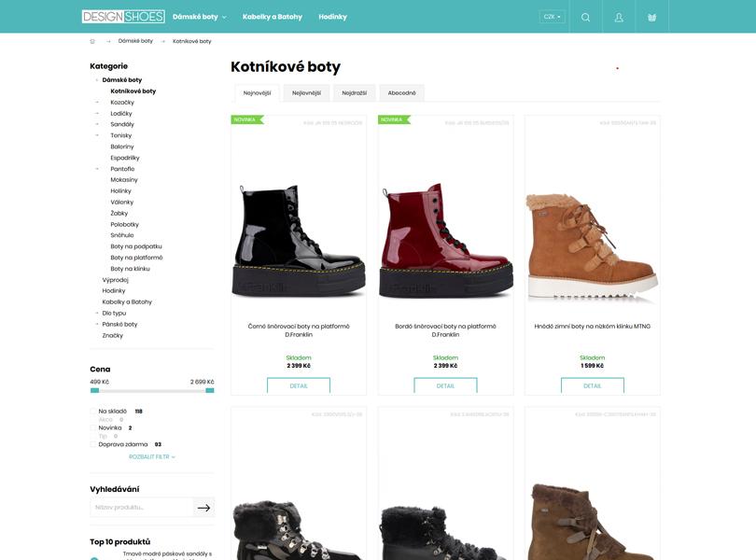Focus the Název produktu search field
The image size is (756, 560).
pos(142,508)
